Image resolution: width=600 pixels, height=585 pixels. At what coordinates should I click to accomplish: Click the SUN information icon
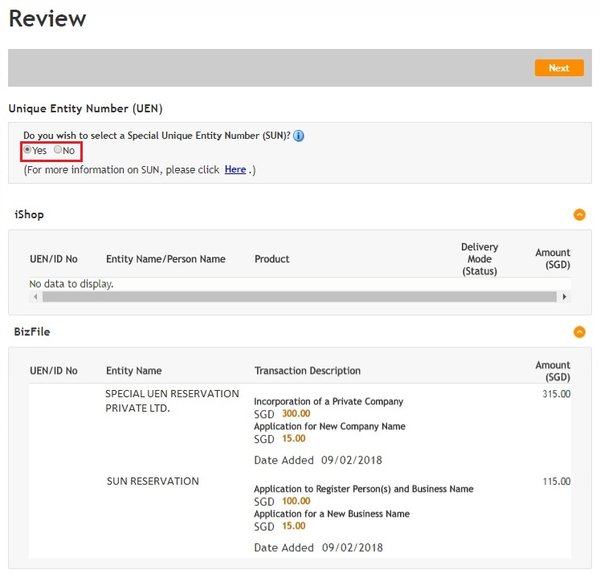pyautogui.click(x=299, y=136)
